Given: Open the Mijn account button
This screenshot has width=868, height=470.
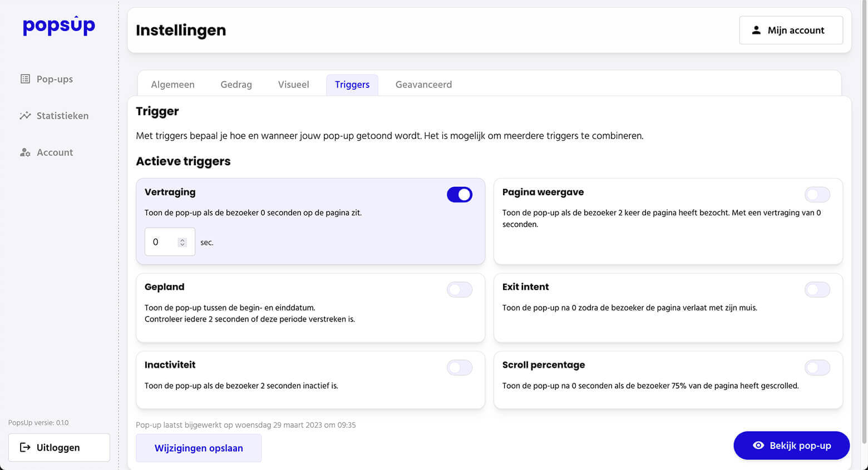Looking at the screenshot, I should click(x=791, y=30).
